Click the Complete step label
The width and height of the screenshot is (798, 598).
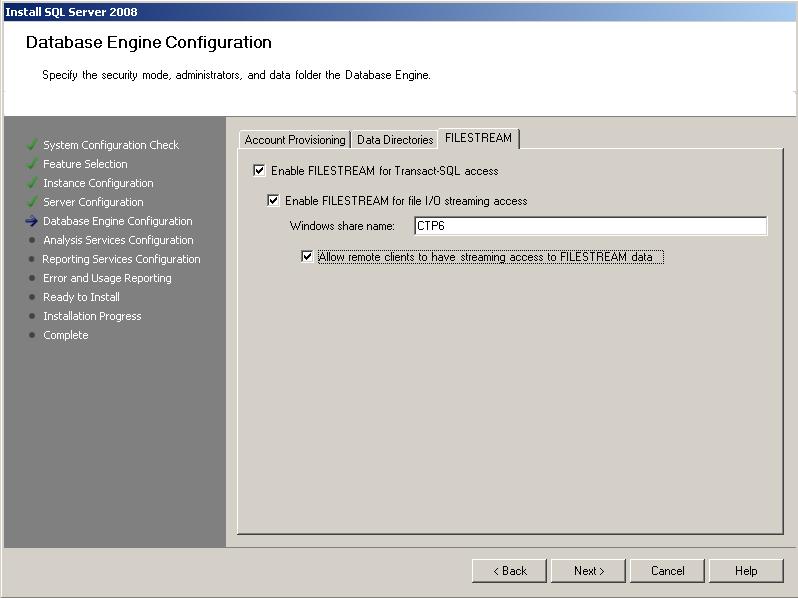pyautogui.click(x=66, y=335)
